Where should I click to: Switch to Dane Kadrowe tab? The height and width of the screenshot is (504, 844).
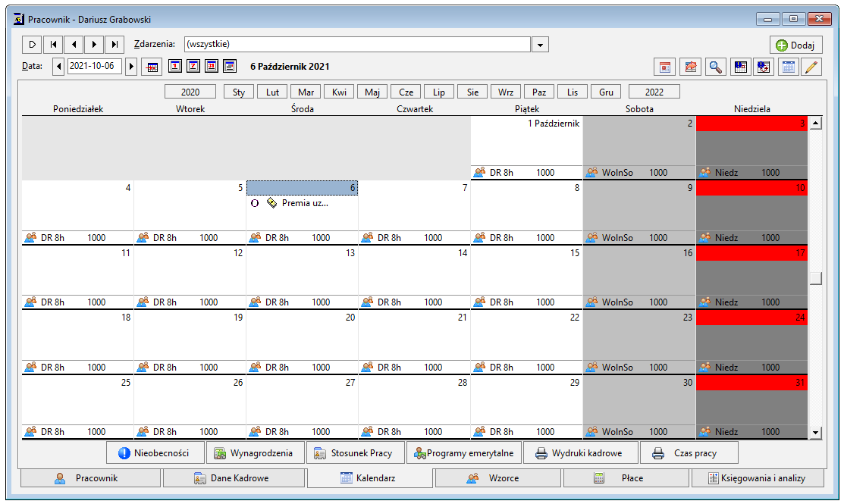point(234,477)
